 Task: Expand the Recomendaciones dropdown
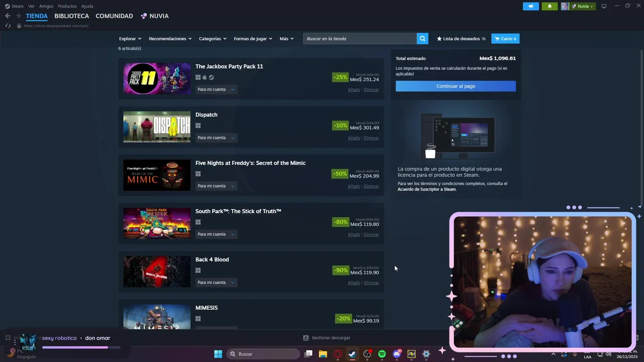click(x=171, y=39)
